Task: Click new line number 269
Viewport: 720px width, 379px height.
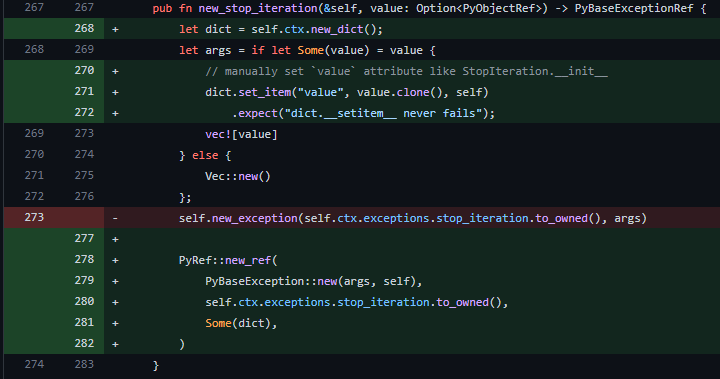Action: pyautogui.click(x=84, y=49)
